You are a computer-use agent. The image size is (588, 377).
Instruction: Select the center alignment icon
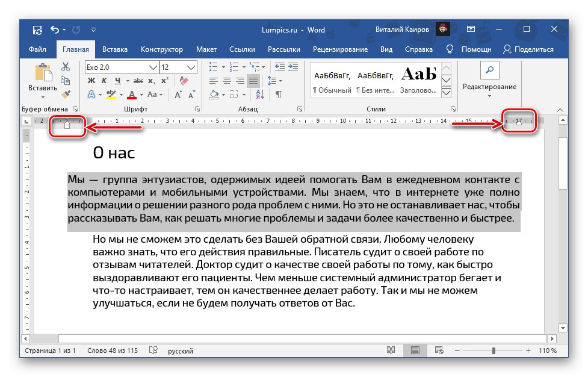(x=228, y=81)
